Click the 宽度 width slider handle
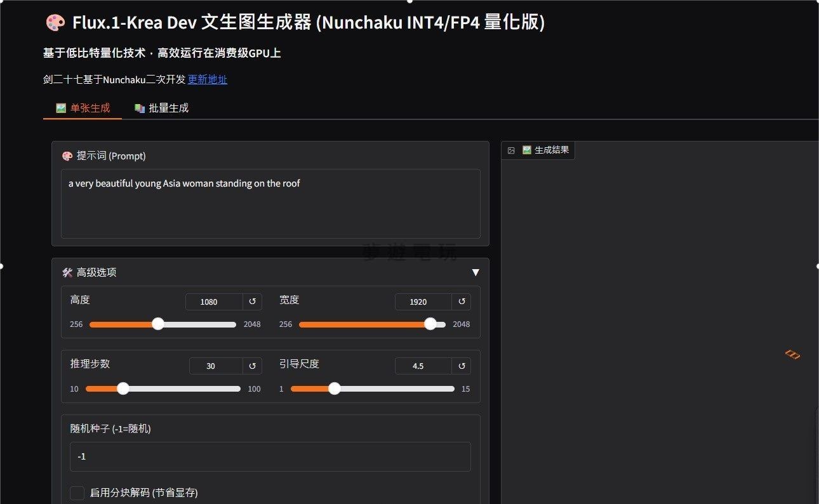This screenshot has height=504, width=819. pos(430,324)
